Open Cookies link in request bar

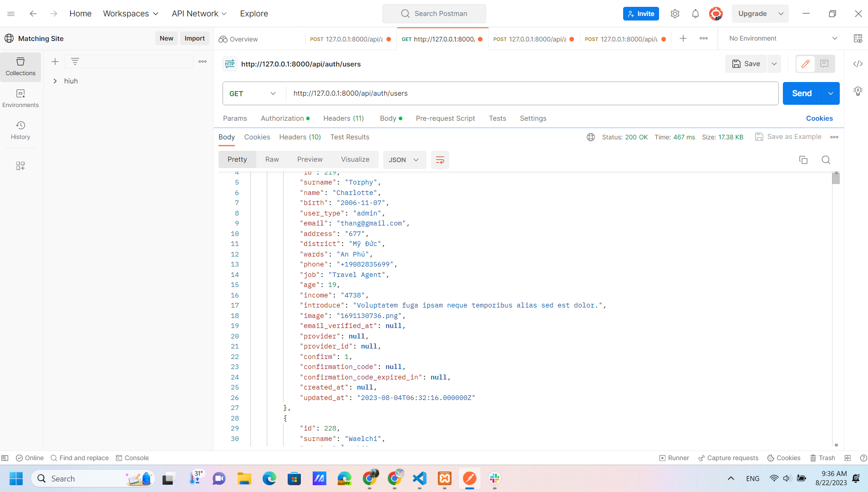point(819,118)
